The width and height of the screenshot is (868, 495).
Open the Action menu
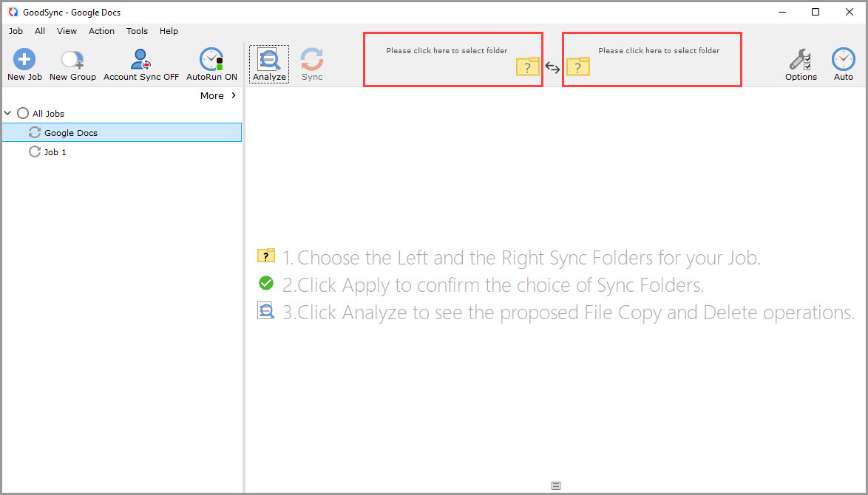pyautogui.click(x=101, y=31)
